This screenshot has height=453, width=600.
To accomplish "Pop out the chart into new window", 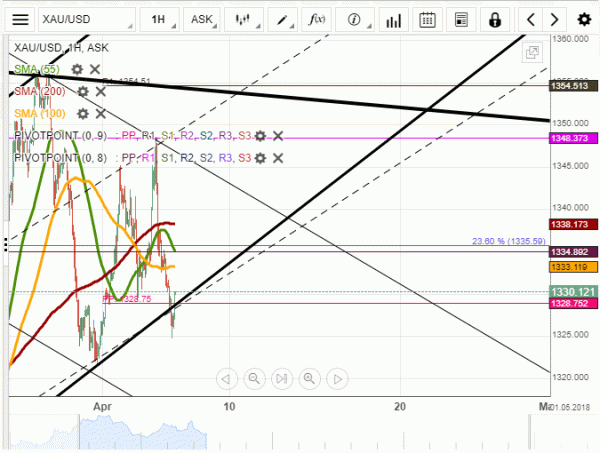I will pyautogui.click(x=532, y=52).
